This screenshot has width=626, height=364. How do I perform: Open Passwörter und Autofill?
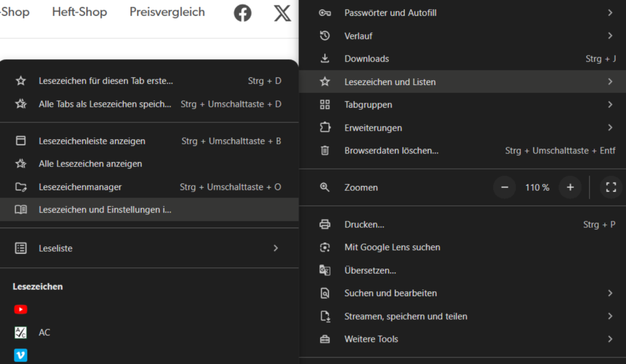click(x=390, y=12)
